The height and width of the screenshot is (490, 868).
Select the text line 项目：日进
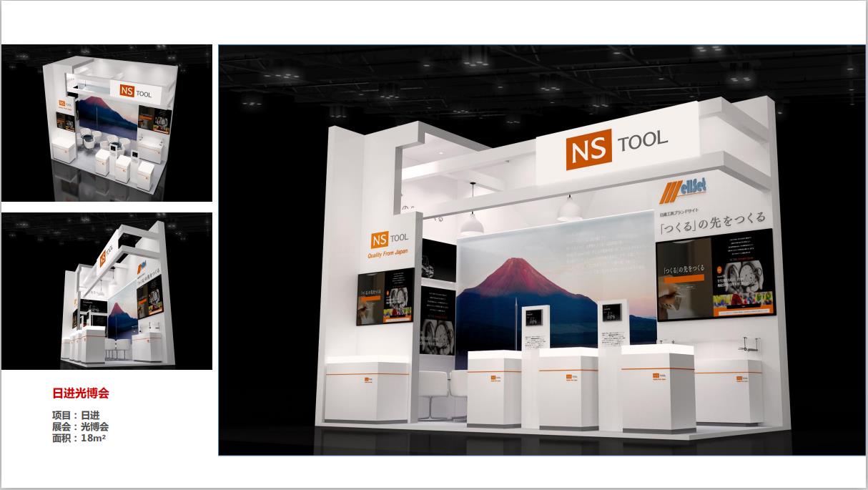point(75,416)
